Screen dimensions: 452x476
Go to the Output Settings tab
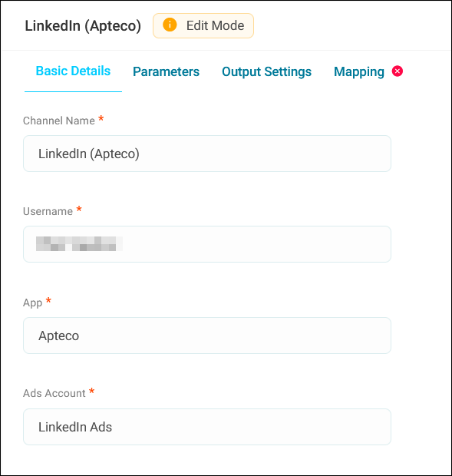266,71
